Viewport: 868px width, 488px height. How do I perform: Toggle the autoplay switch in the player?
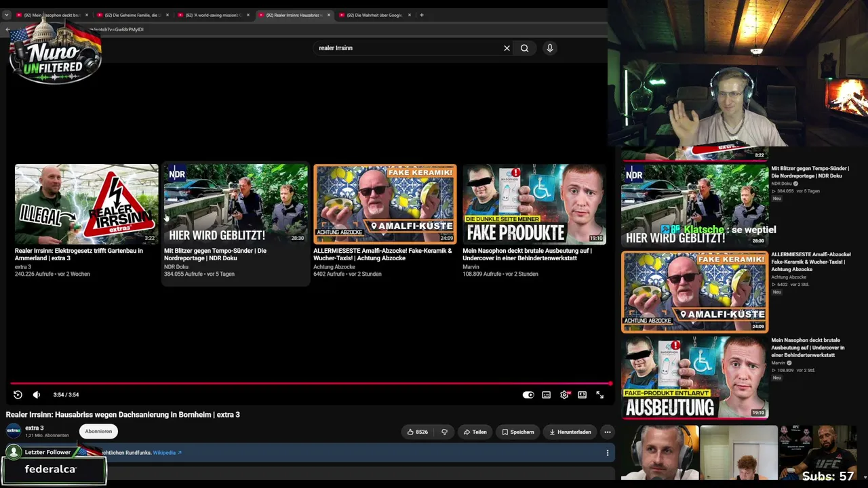click(528, 394)
